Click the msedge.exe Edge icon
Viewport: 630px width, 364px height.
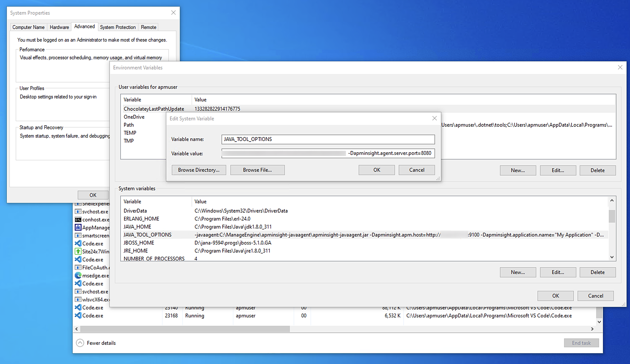(78, 276)
